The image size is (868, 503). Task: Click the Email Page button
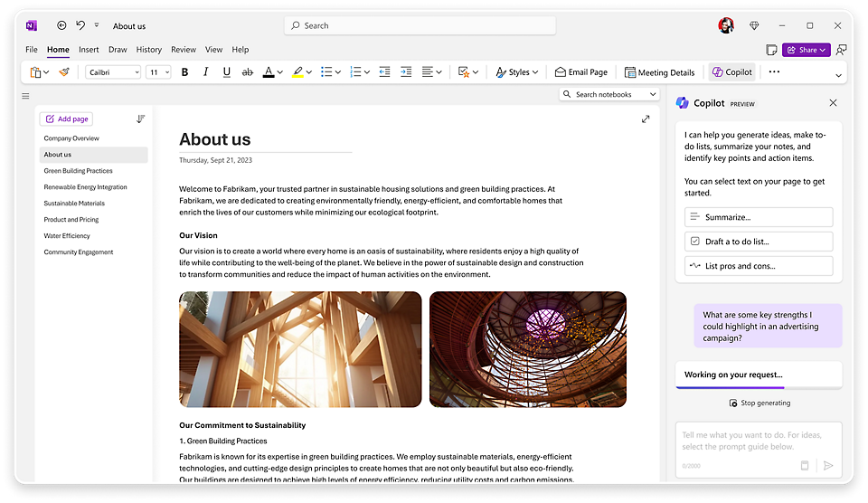tap(580, 72)
